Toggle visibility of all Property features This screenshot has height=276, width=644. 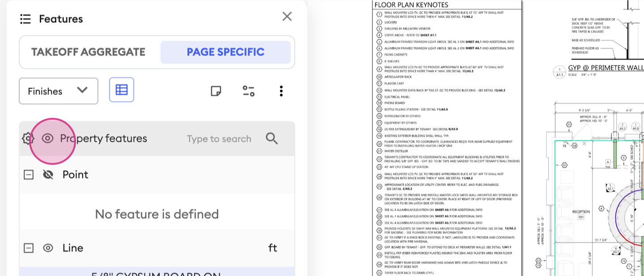[48, 139]
